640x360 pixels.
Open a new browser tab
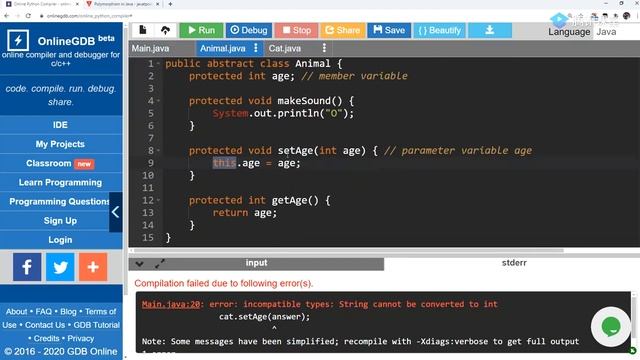click(x=170, y=4)
